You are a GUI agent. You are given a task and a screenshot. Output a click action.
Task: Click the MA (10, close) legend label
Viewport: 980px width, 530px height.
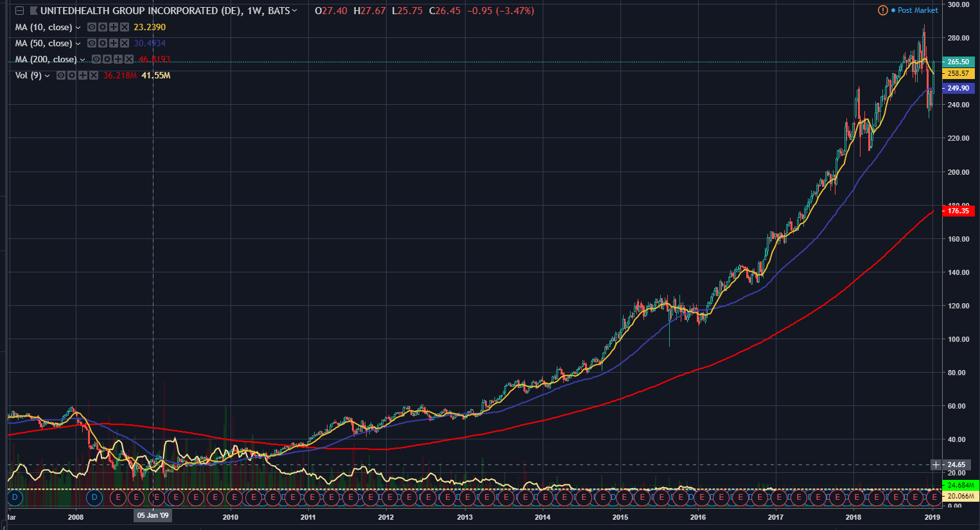44,27
